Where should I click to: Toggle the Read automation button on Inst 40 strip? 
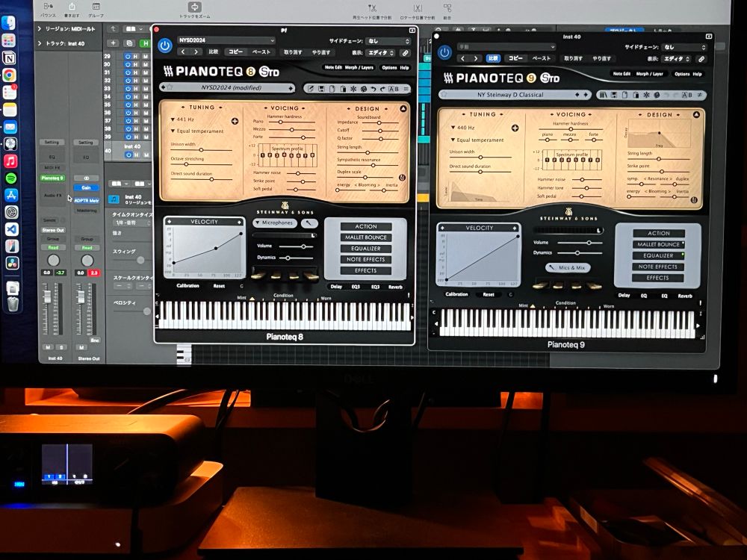pos(53,248)
